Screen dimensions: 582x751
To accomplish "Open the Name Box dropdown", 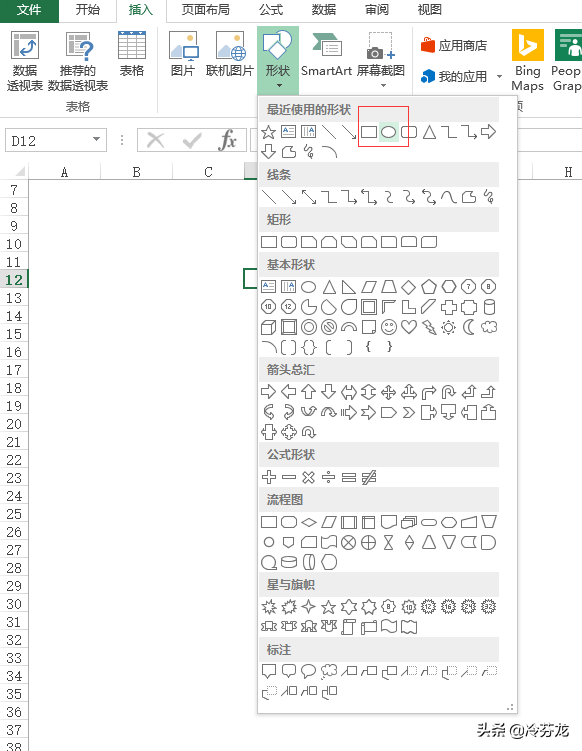I will pos(96,140).
